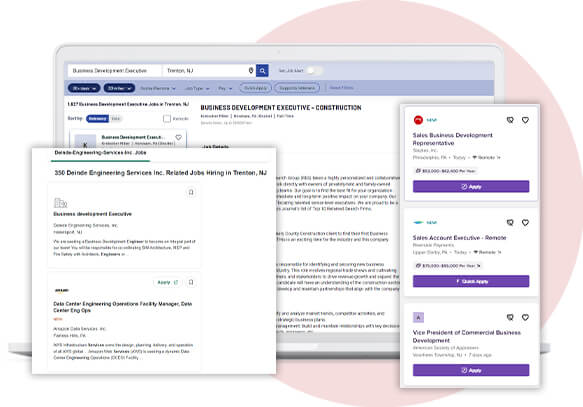Click the Reset Filters link

[341, 88]
